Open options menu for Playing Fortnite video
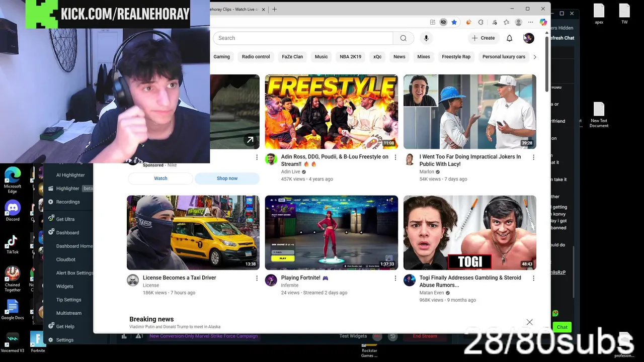The image size is (644, 362). click(x=395, y=278)
